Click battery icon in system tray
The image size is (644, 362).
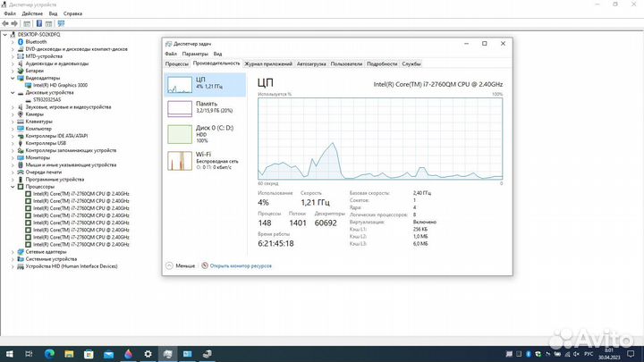pos(557,354)
